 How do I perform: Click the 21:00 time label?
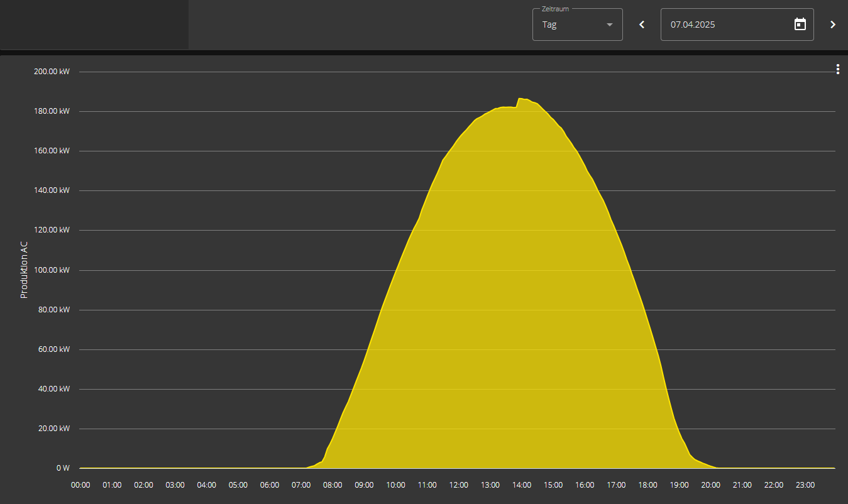(x=742, y=485)
